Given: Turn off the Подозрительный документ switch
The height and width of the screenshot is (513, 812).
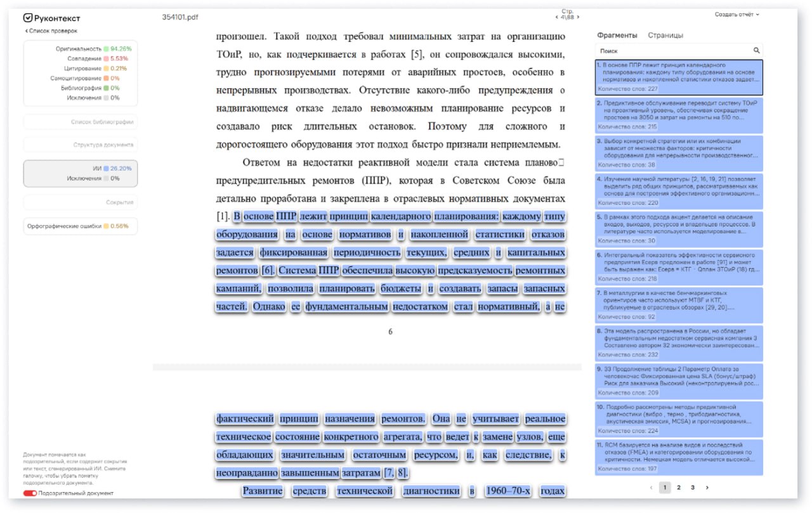Looking at the screenshot, I should [30, 493].
